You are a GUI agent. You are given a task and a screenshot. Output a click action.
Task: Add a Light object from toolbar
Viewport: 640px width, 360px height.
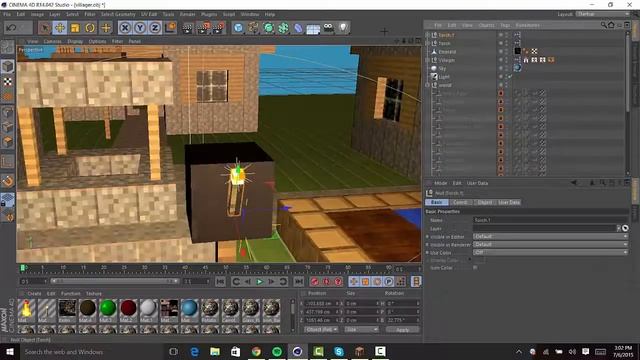pos(344,28)
